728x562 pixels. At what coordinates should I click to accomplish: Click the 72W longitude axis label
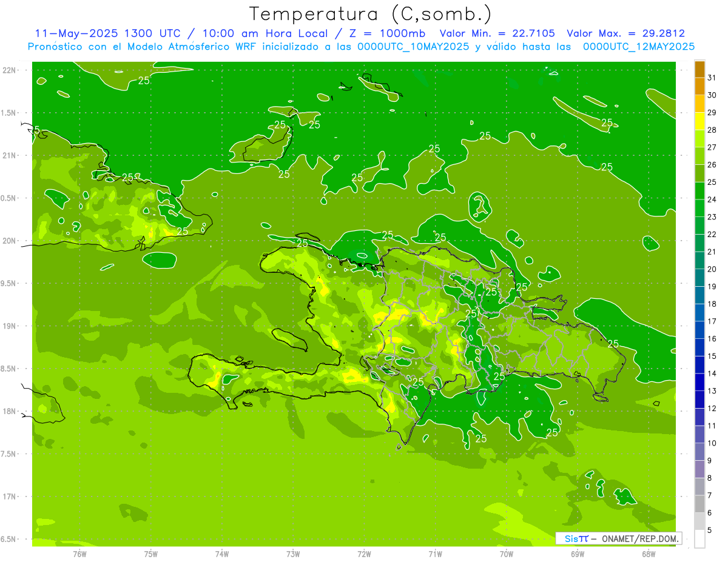[364, 554]
